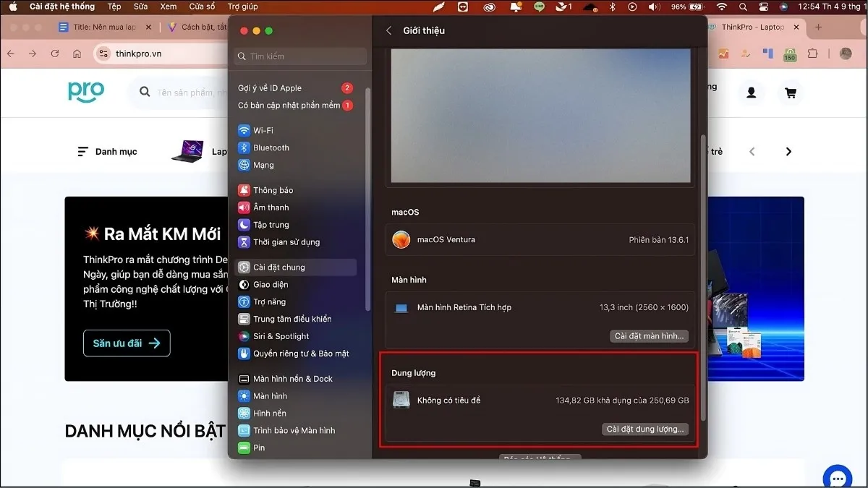The image size is (868, 488).
Task: Click the Apple menu logo
Action: coord(12,7)
